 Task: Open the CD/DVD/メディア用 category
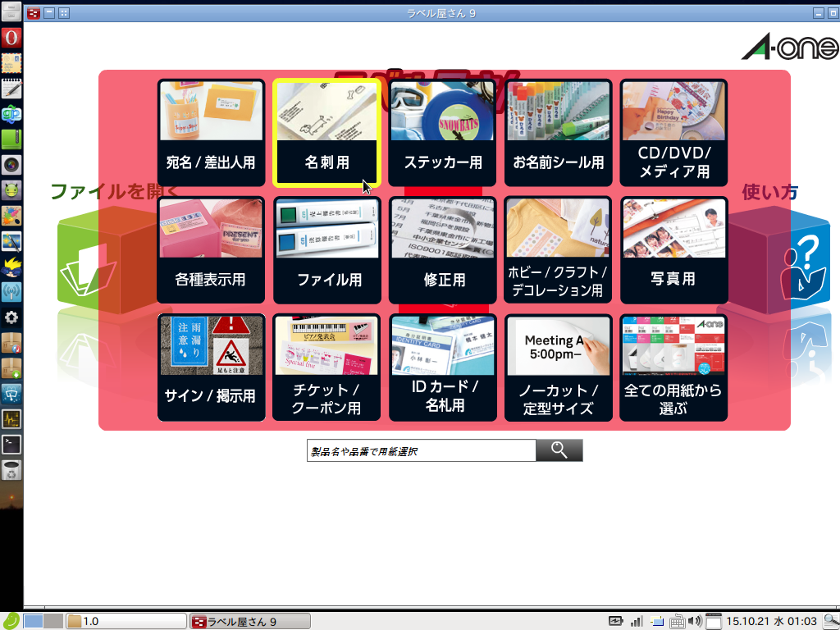coord(674,133)
